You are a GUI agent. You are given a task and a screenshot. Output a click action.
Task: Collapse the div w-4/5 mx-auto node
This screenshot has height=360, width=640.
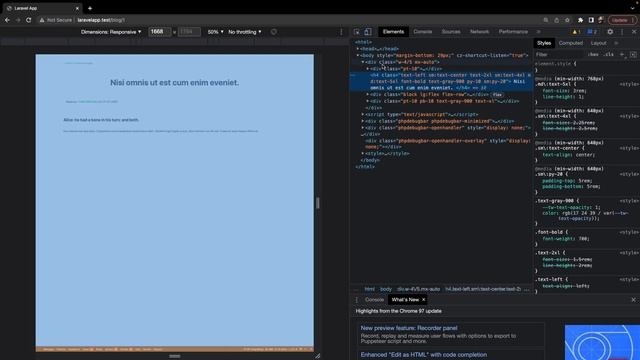tap(363, 62)
